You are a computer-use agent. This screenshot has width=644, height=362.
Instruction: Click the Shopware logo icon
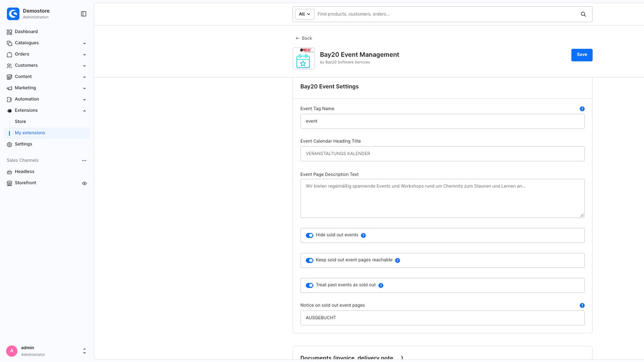(x=13, y=14)
